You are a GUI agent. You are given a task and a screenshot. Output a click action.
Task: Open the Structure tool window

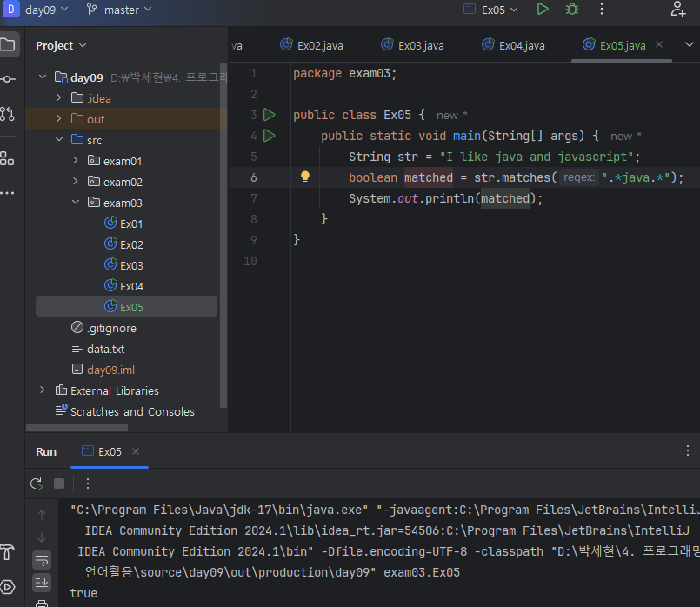click(8, 158)
